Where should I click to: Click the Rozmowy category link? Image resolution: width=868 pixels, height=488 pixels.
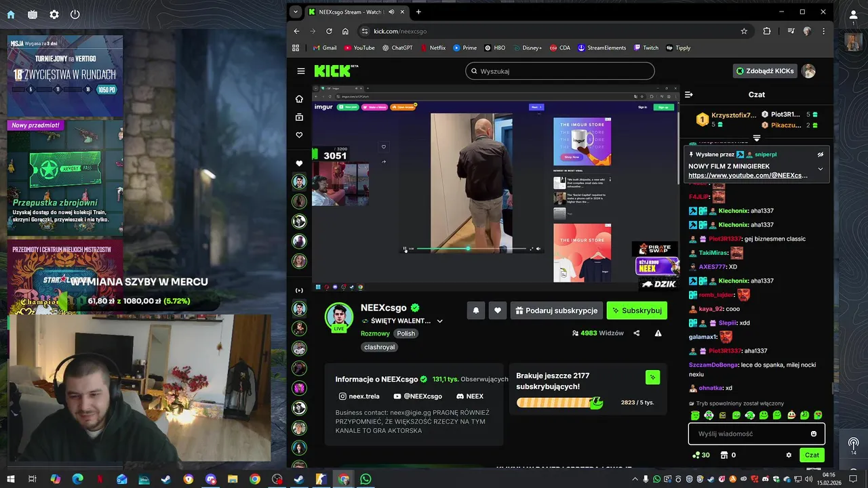[x=375, y=333]
